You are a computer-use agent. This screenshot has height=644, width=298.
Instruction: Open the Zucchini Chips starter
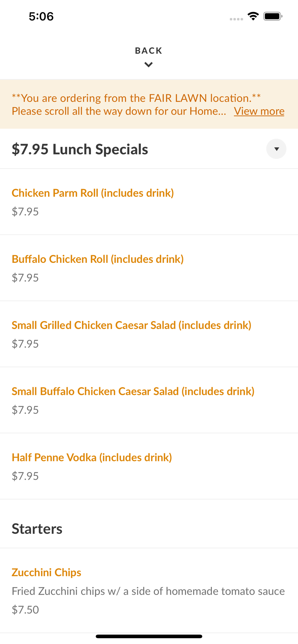(x=46, y=572)
